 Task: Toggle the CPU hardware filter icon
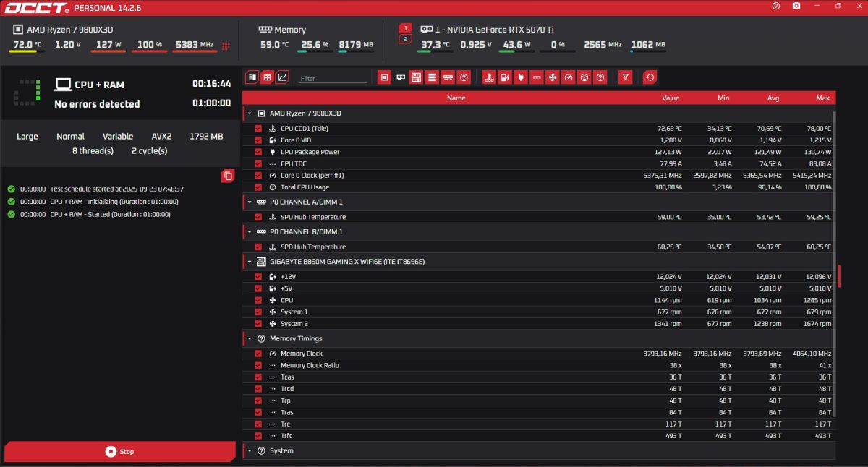pyautogui.click(x=385, y=77)
